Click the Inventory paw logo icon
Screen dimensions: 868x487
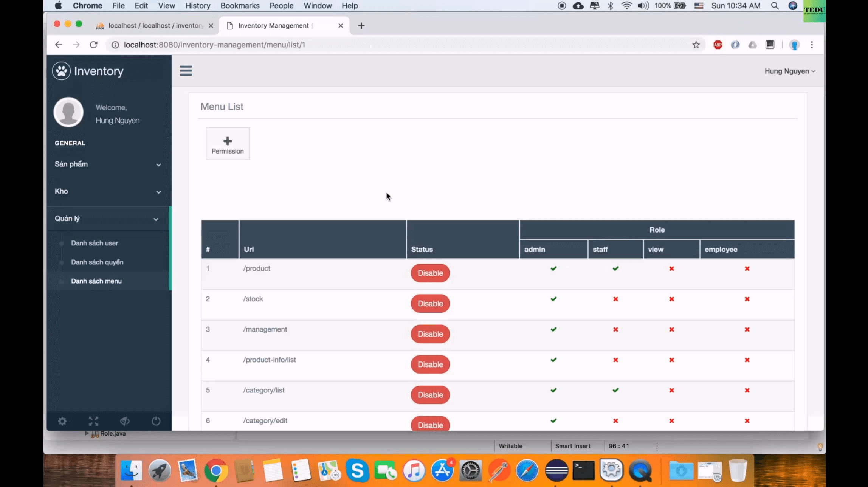[x=61, y=71]
